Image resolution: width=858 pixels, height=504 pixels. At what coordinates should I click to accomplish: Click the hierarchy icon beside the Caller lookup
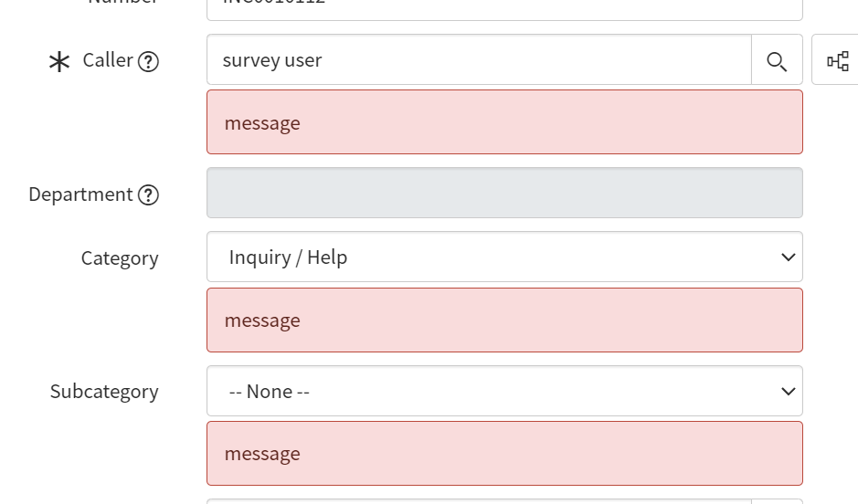pos(837,61)
